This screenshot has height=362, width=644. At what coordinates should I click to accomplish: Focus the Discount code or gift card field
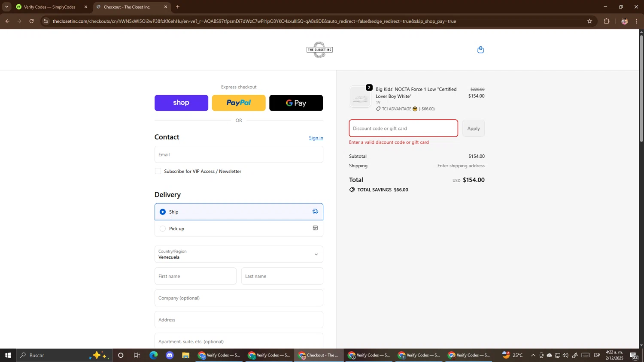coord(404,129)
